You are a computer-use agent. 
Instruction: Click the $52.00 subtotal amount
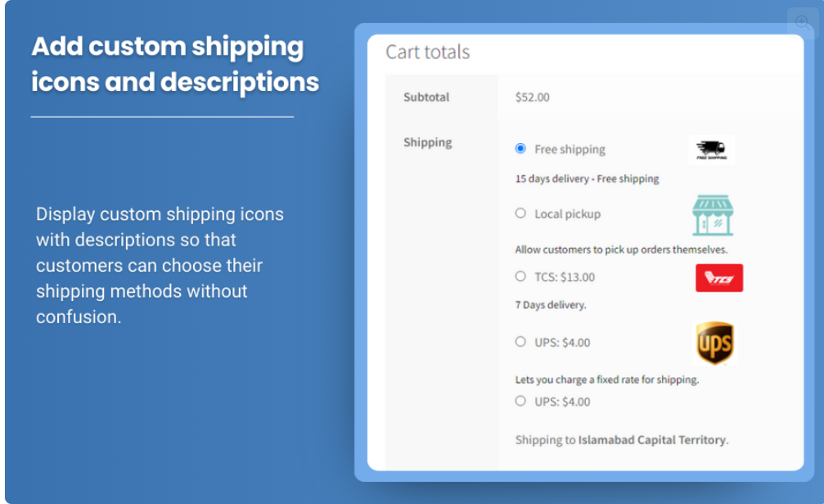[532, 97]
